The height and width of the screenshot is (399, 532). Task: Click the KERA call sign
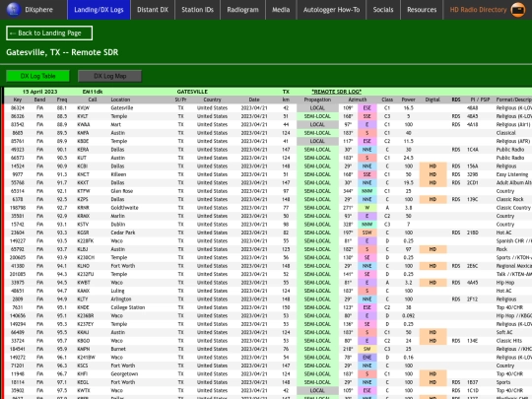(83, 150)
